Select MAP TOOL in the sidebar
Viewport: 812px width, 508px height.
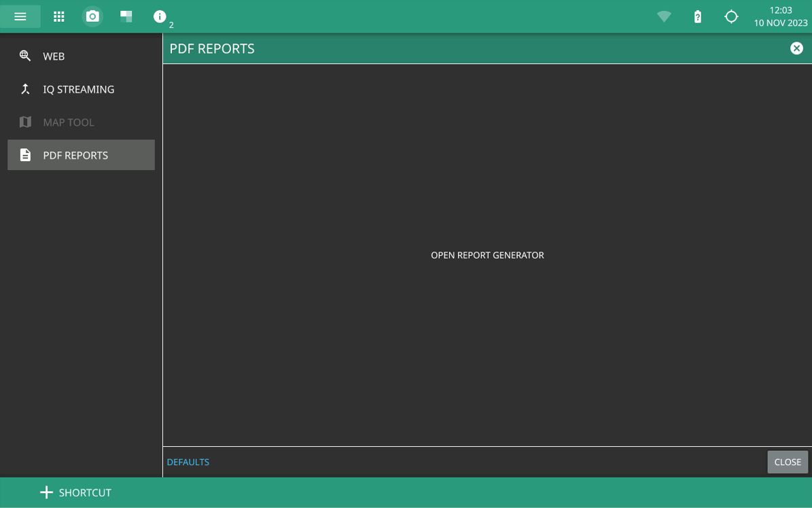point(69,122)
